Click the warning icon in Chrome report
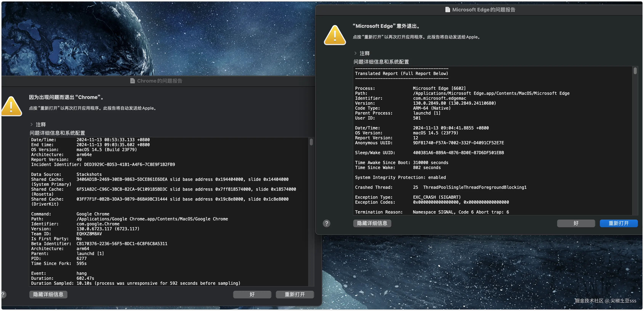Screen dimensions: 644x311 11,107
